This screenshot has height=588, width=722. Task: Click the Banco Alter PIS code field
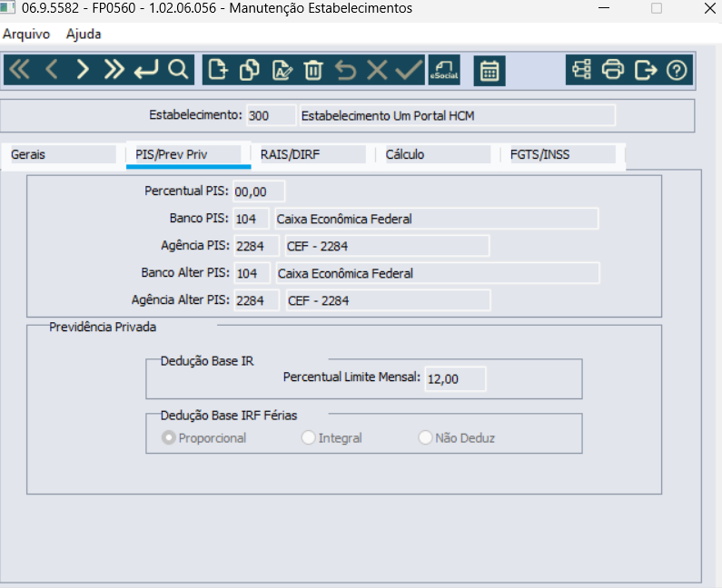252,273
